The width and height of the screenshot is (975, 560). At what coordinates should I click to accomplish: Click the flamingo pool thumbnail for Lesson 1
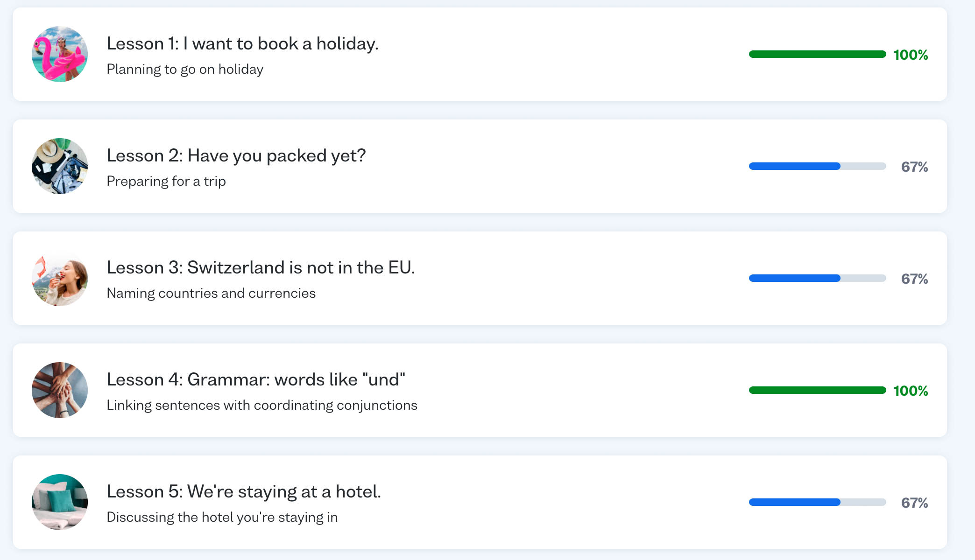click(x=59, y=54)
